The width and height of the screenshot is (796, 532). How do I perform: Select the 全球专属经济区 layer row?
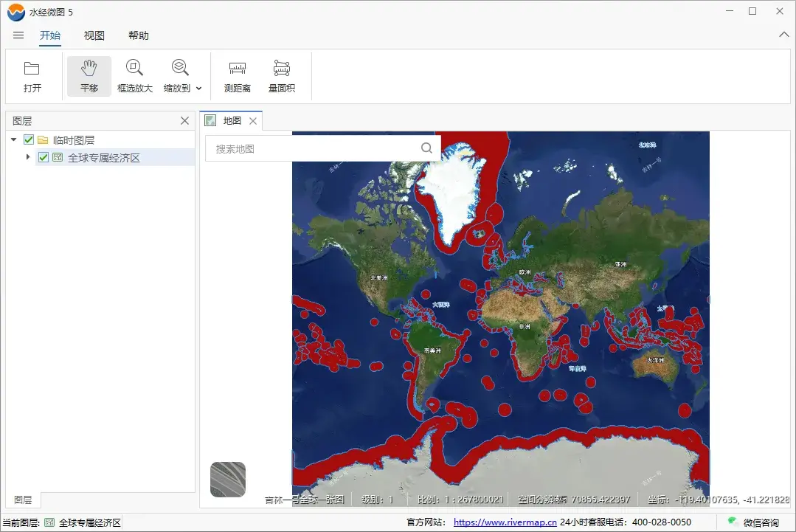[x=115, y=157]
